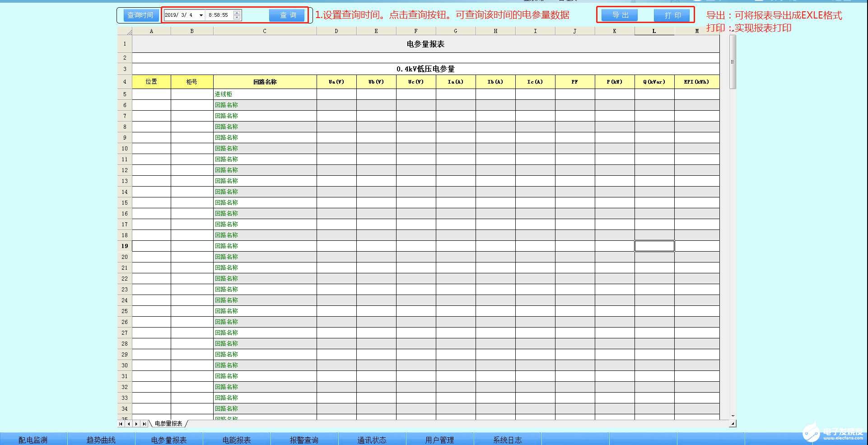868x445 pixels.
Task: Click the P(kW) column heading cell
Action: 615,82
